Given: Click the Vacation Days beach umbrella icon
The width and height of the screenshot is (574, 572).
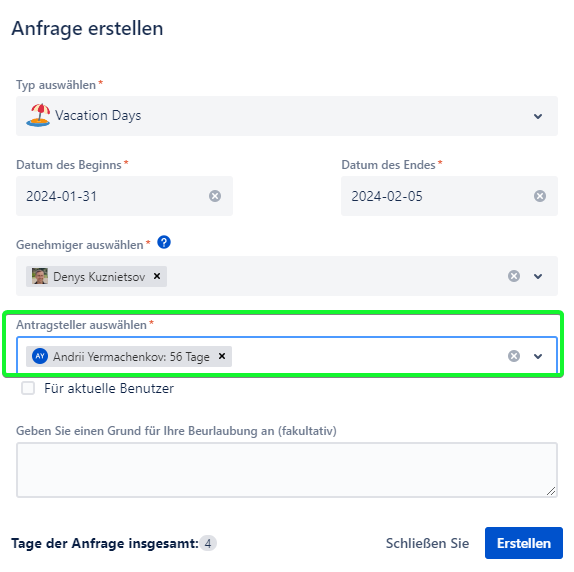Looking at the screenshot, I should 38,115.
